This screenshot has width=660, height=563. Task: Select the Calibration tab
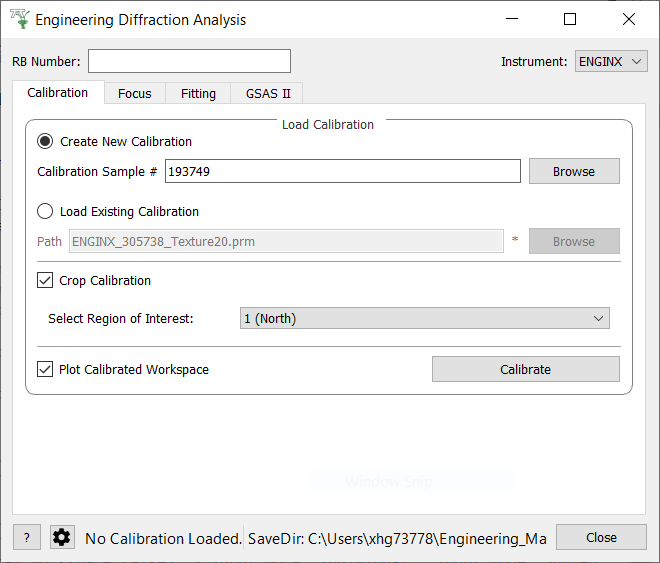(57, 93)
